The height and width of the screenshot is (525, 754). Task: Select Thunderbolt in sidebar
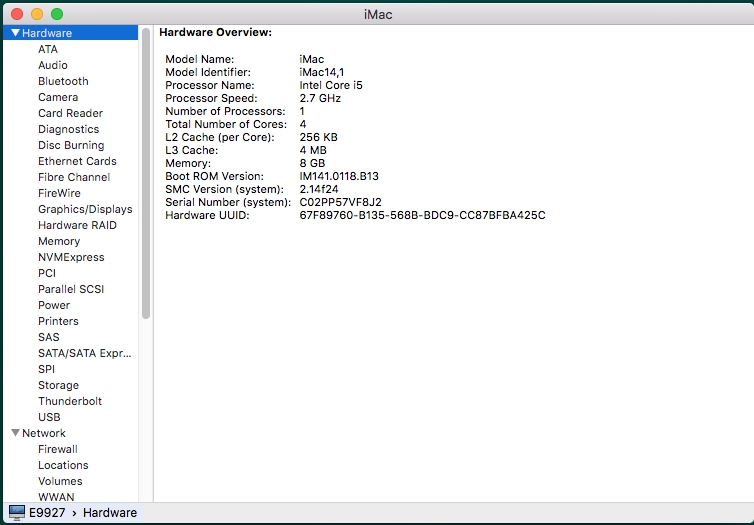[70, 401]
